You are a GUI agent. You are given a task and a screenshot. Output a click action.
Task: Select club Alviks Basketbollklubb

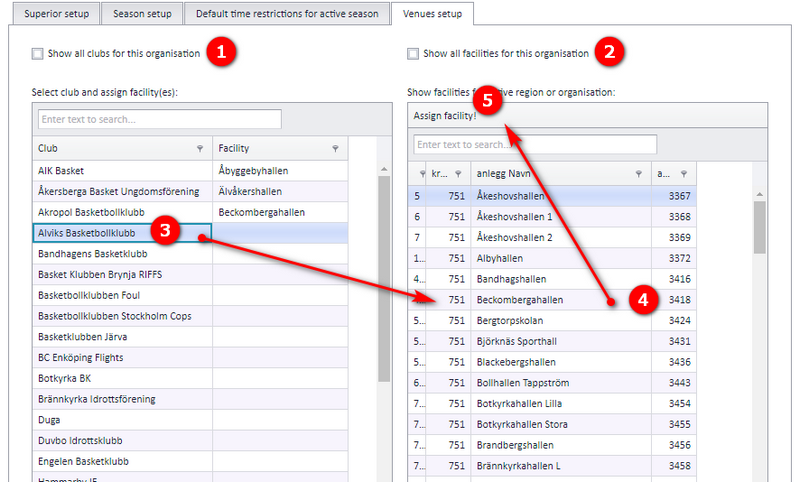tap(122, 233)
